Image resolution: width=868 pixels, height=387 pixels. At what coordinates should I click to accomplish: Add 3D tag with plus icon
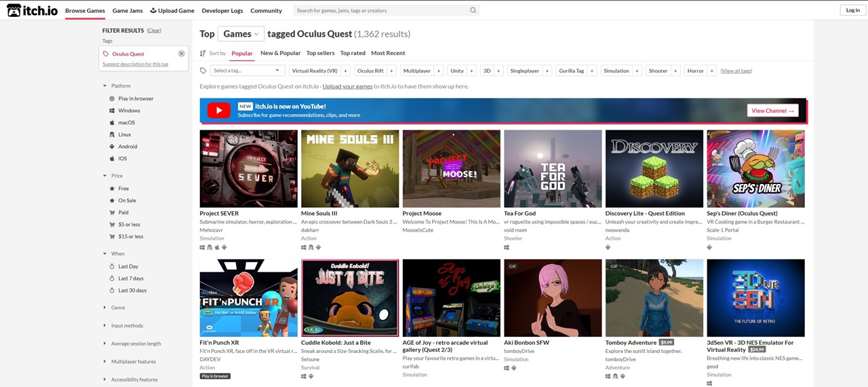coord(498,71)
